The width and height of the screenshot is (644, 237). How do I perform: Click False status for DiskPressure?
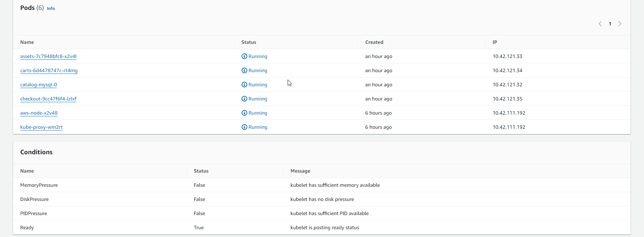[199, 199]
